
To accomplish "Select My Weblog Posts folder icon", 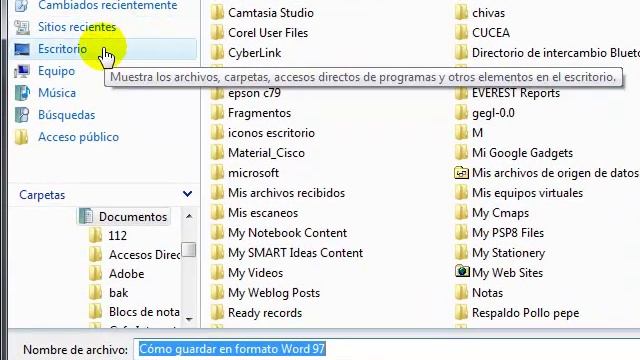I will click(x=218, y=293).
